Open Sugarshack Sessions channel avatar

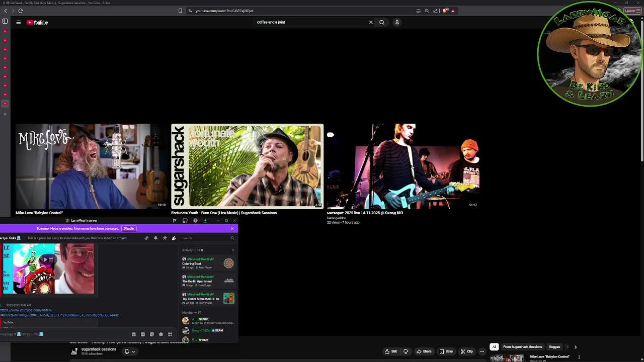(x=74, y=351)
